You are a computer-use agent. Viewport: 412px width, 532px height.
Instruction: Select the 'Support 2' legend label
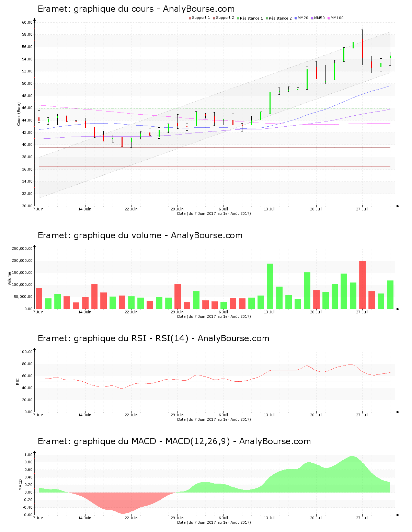(225, 18)
